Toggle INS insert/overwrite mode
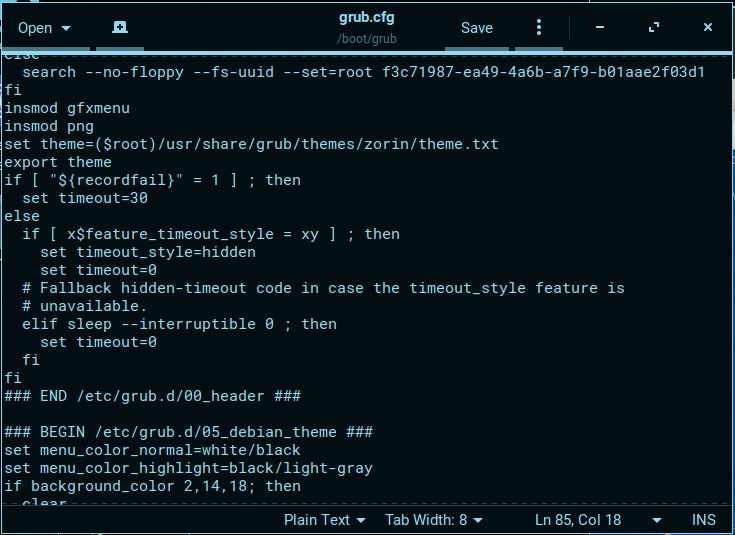The width and height of the screenshot is (735, 535). click(x=704, y=520)
